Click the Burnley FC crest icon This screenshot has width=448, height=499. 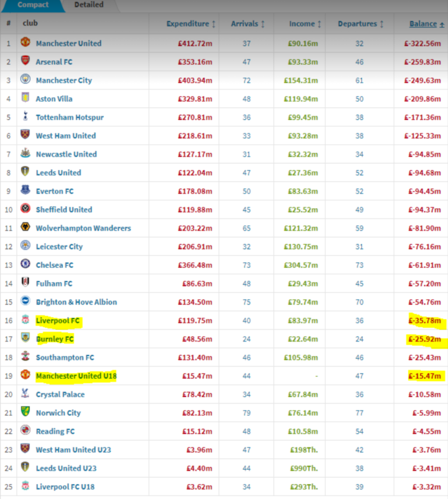[25, 337]
